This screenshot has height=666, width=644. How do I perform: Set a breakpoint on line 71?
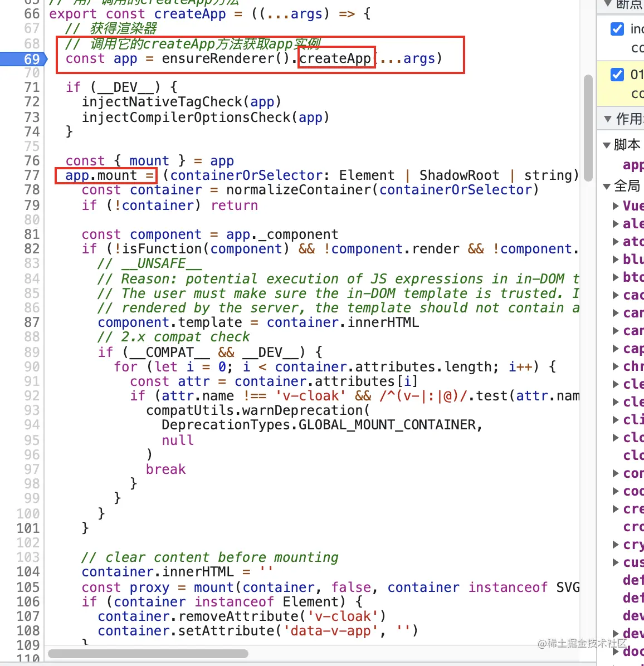[31, 87]
